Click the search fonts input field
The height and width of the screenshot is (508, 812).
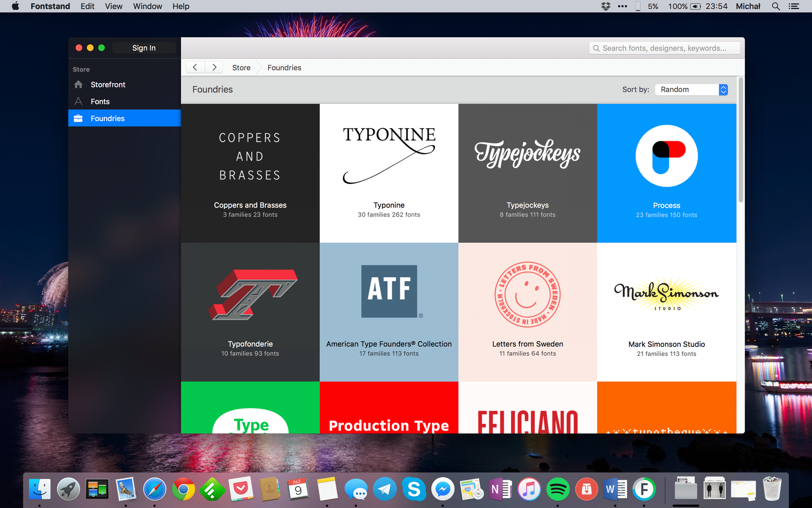coord(664,48)
